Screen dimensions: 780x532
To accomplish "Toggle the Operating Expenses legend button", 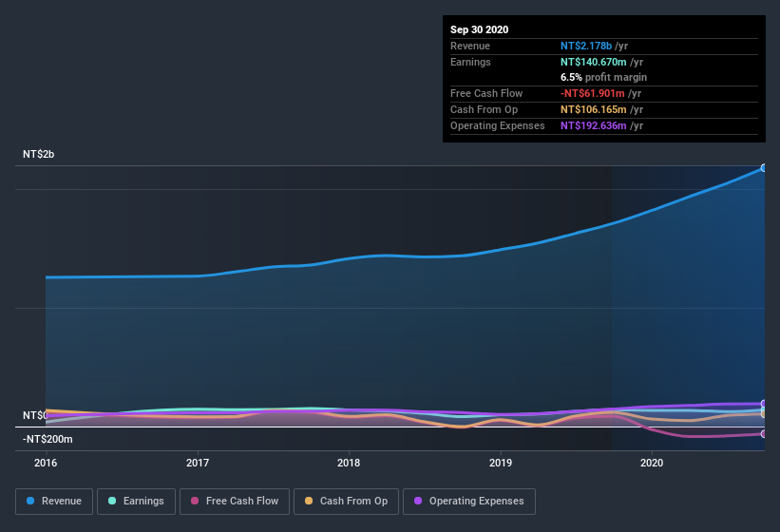I will pos(469,502).
